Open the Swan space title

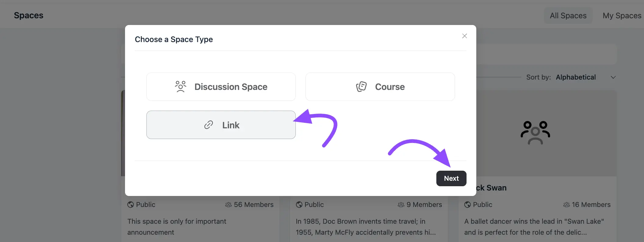point(491,188)
